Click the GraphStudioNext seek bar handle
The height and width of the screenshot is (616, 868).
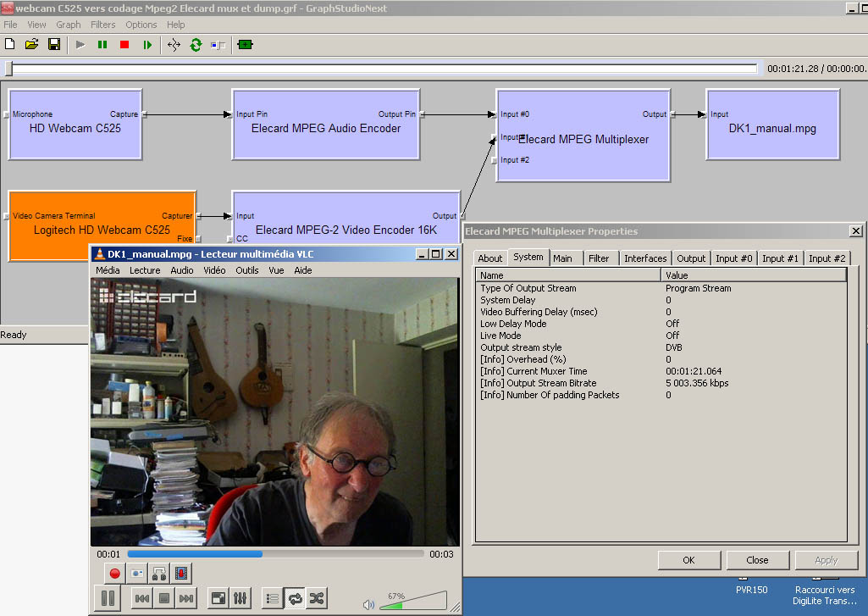coord(8,68)
